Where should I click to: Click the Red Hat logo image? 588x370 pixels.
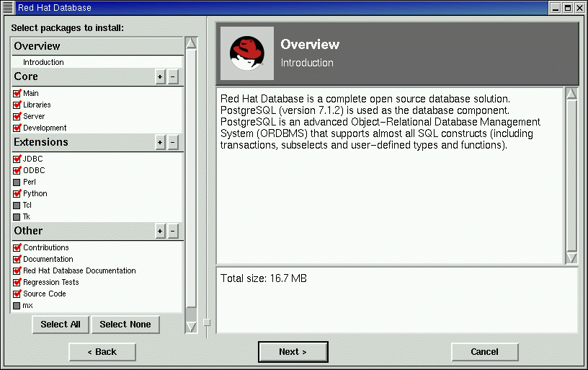point(246,53)
